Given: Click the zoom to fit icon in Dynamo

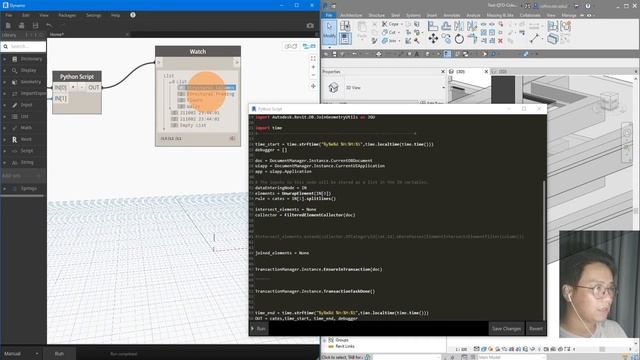Looking at the screenshot, I should tap(313, 59).
